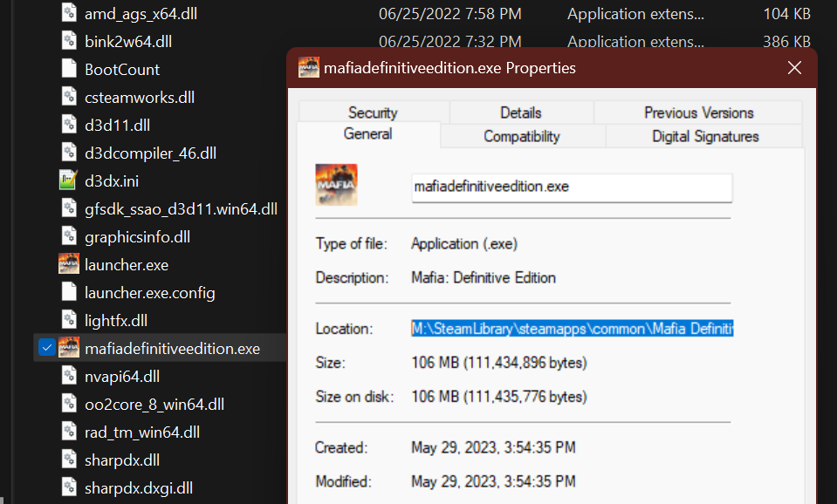This screenshot has width=837, height=504.
Task: Click the lightfx.dll file icon
Action: [x=69, y=320]
